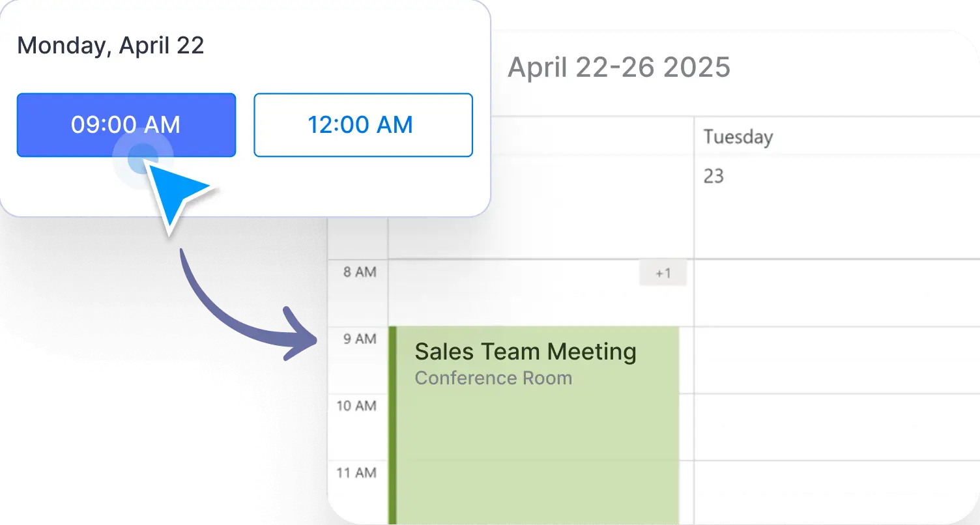Viewport: 980px width, 525px height.
Task: Select the Tuesday column header
Action: tap(738, 137)
